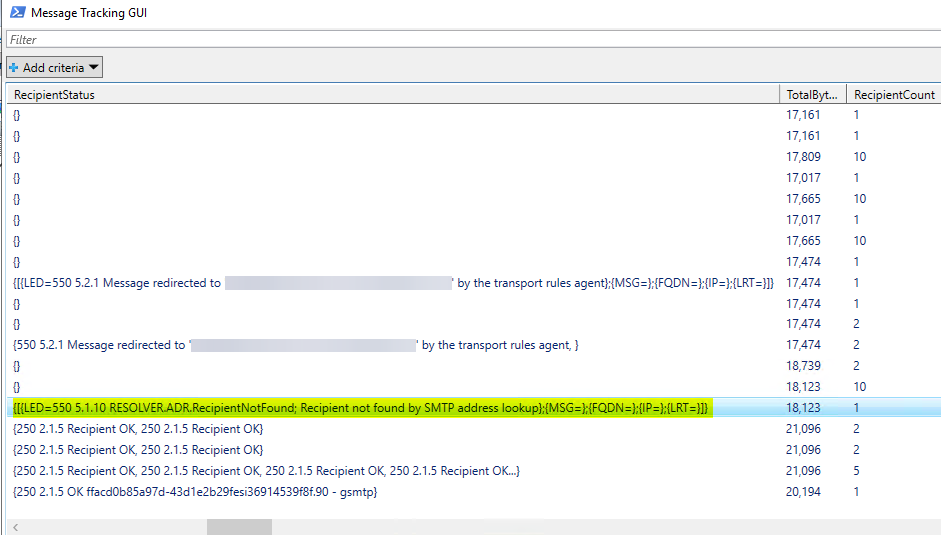Viewport: 941px width, 535px height.
Task: Click the scrollbar left arrow
Action: pyautogui.click(x=14, y=527)
